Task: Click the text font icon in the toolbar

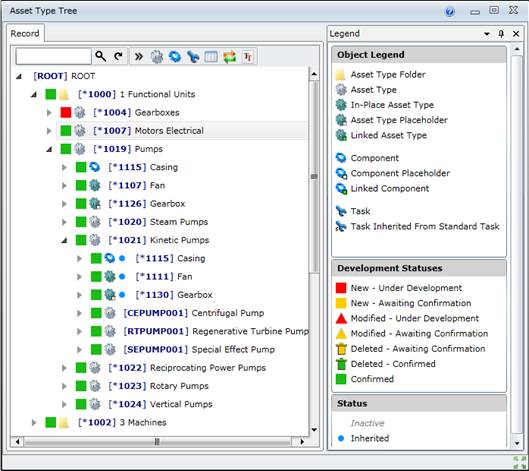Action: tap(248, 57)
